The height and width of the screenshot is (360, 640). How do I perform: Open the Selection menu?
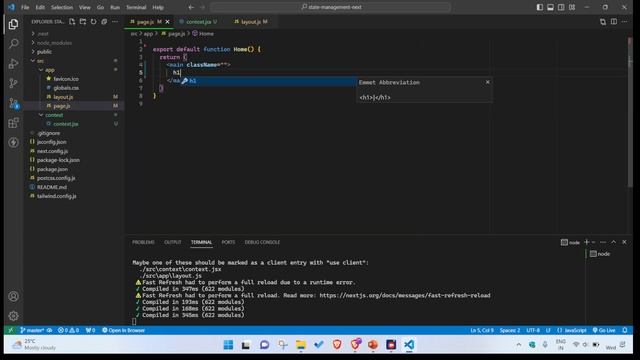coord(62,7)
